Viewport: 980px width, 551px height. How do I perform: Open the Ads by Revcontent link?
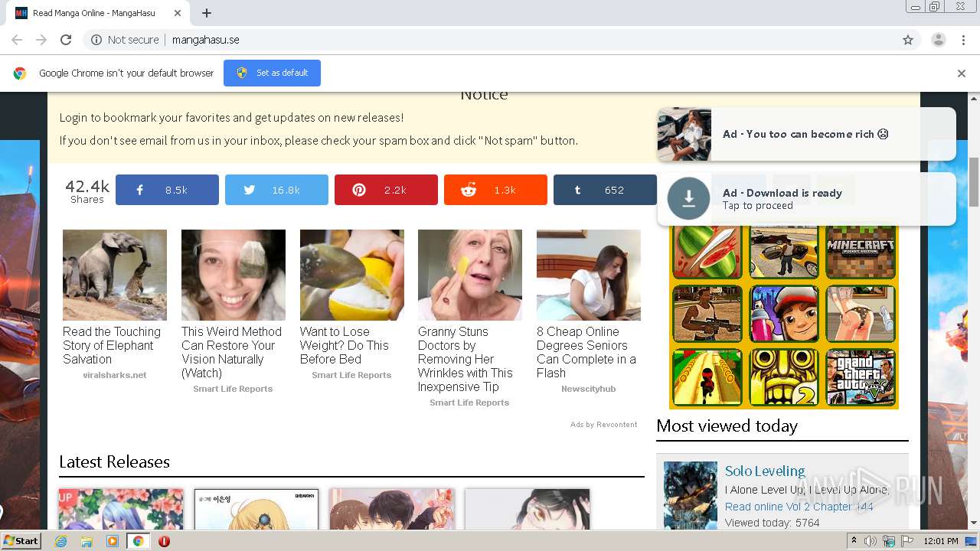click(603, 425)
